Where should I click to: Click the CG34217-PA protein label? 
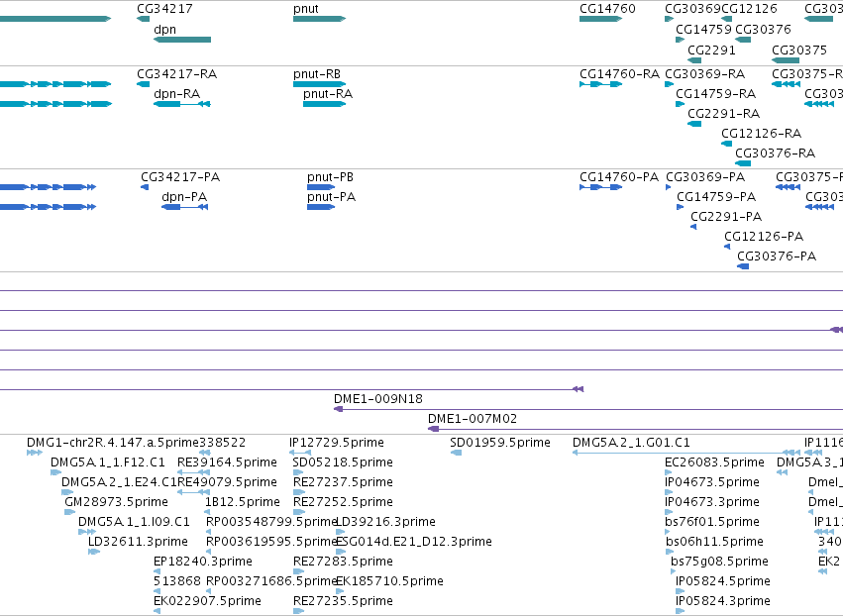point(180,177)
